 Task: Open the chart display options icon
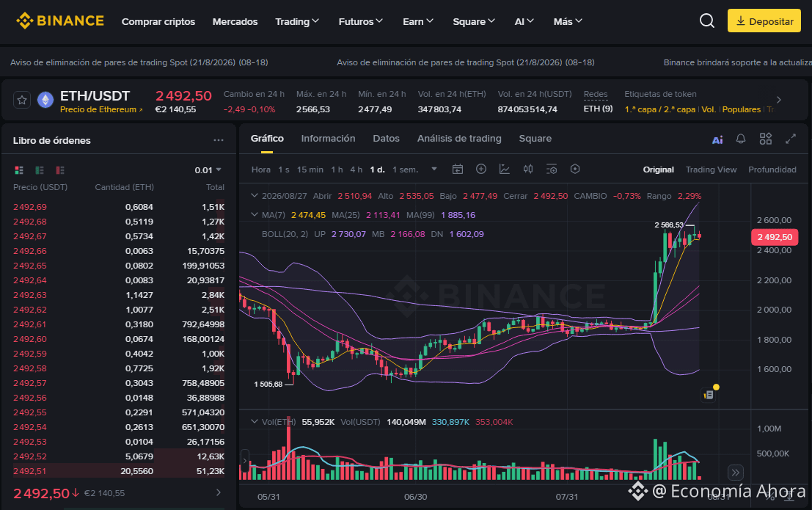552,169
